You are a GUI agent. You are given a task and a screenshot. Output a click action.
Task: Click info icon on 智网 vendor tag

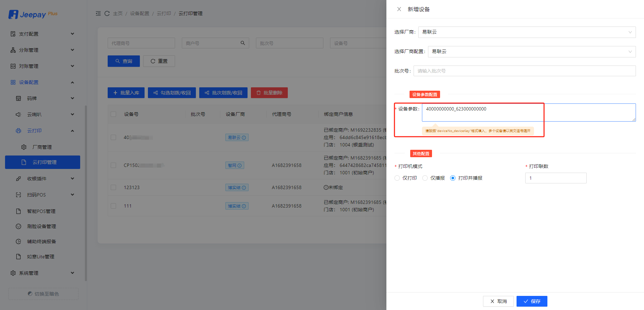tap(239, 166)
